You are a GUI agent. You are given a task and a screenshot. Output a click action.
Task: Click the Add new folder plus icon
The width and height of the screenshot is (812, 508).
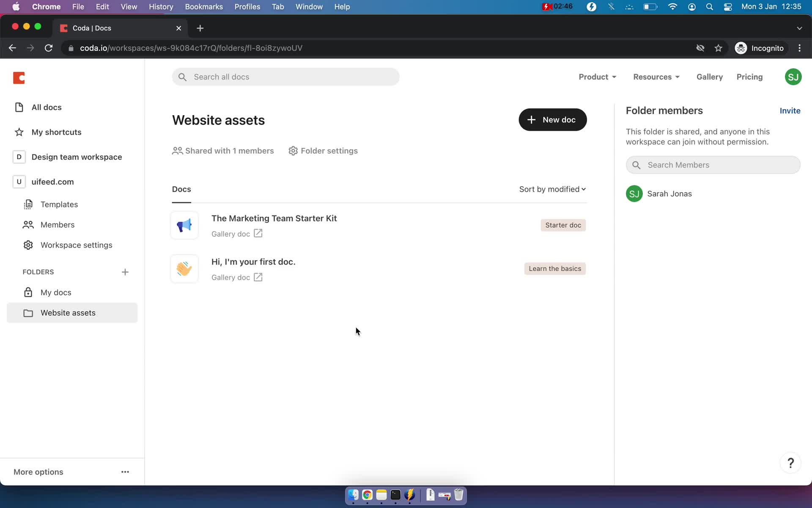124,271
